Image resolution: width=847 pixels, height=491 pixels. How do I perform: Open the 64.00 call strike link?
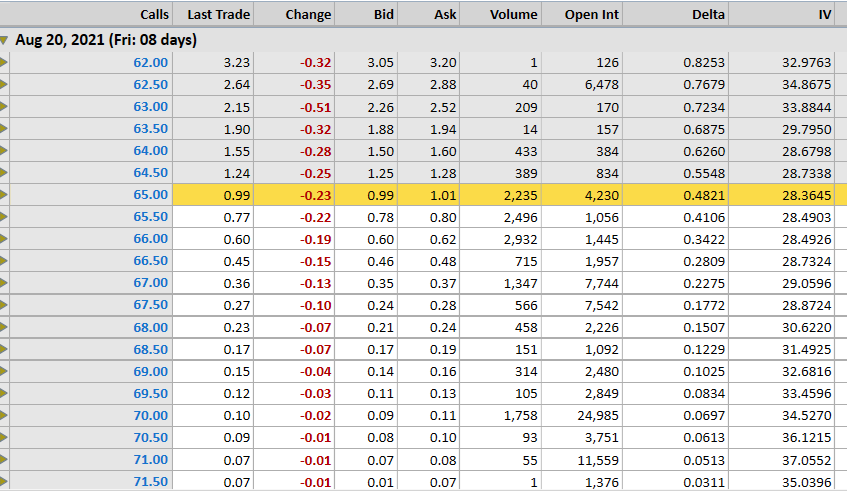click(x=151, y=151)
